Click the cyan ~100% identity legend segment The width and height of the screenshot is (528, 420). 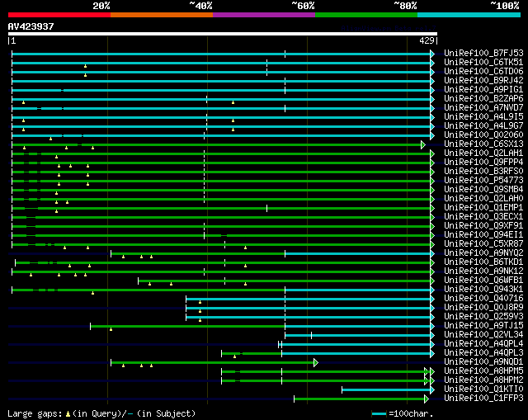(469, 15)
